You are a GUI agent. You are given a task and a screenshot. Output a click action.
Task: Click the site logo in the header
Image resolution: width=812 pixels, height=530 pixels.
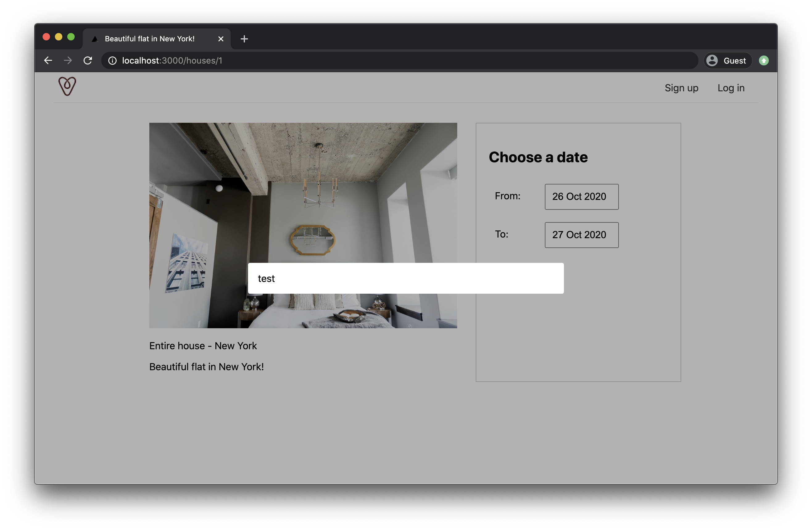point(67,86)
